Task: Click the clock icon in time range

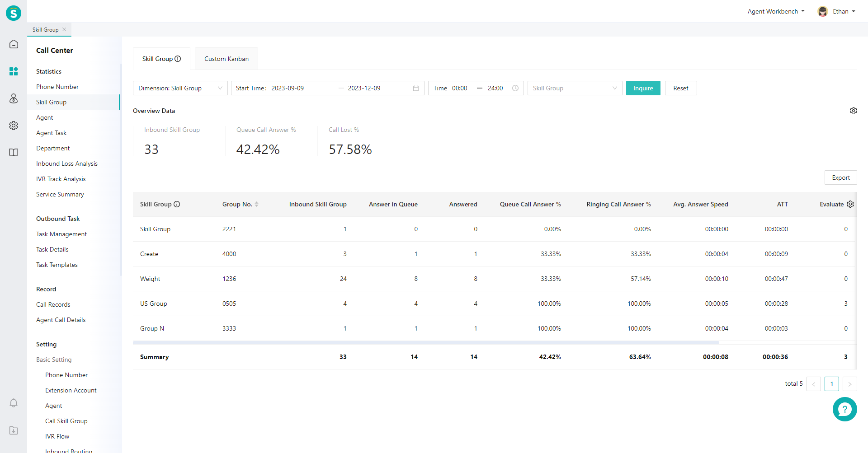Action: pos(515,88)
